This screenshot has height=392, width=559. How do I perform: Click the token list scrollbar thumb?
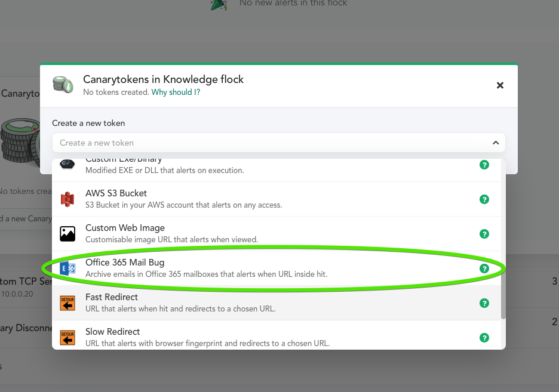pos(503,239)
